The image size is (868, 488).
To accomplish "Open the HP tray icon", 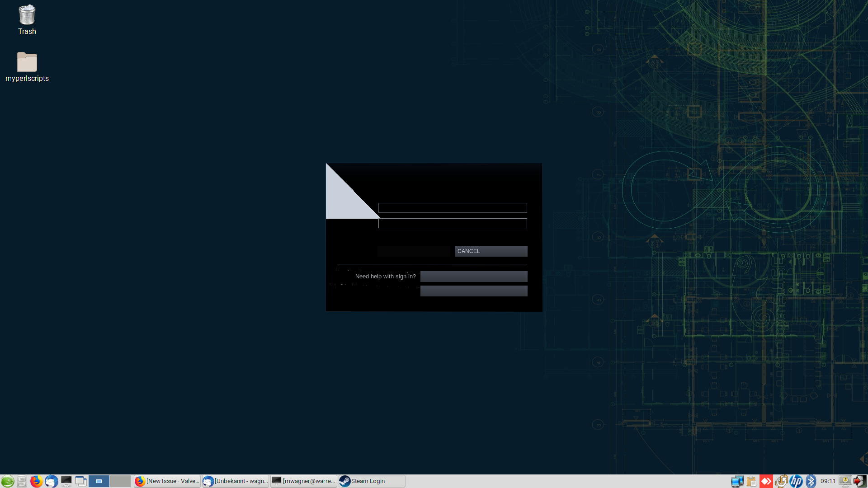I will click(x=796, y=481).
